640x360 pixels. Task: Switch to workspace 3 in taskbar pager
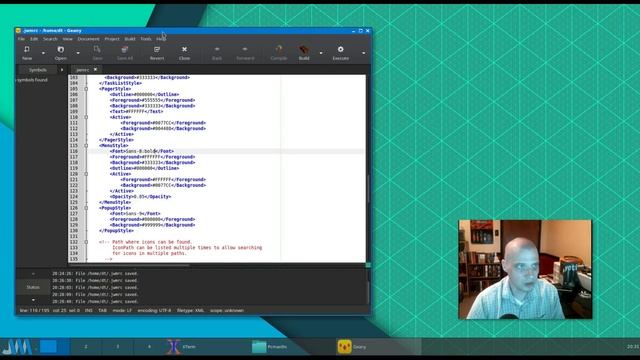[118, 347]
